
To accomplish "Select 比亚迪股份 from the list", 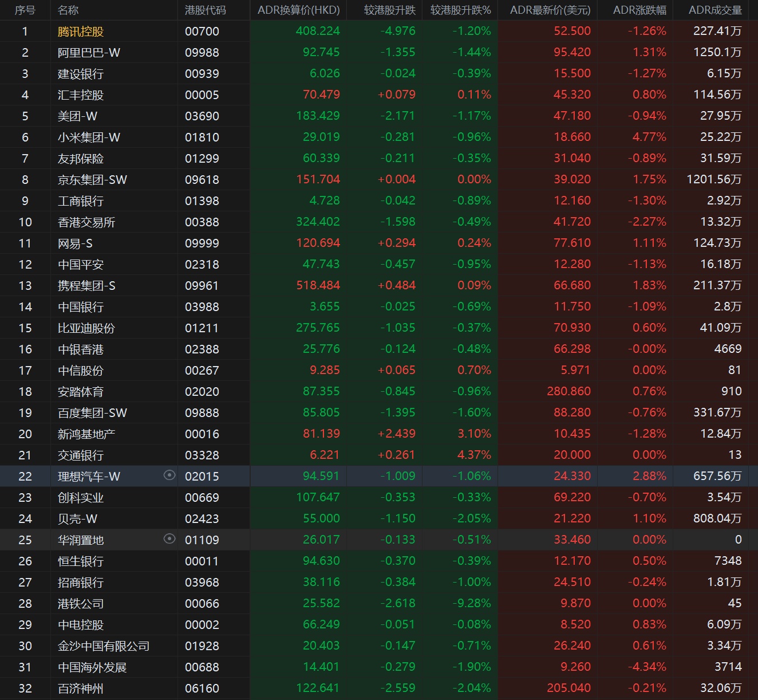I will (x=86, y=328).
